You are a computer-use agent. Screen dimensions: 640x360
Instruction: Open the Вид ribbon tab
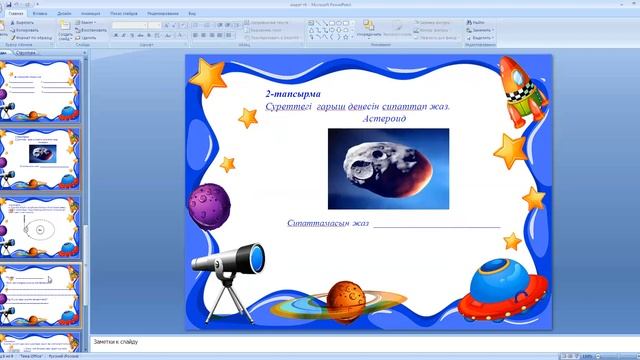coord(192,13)
